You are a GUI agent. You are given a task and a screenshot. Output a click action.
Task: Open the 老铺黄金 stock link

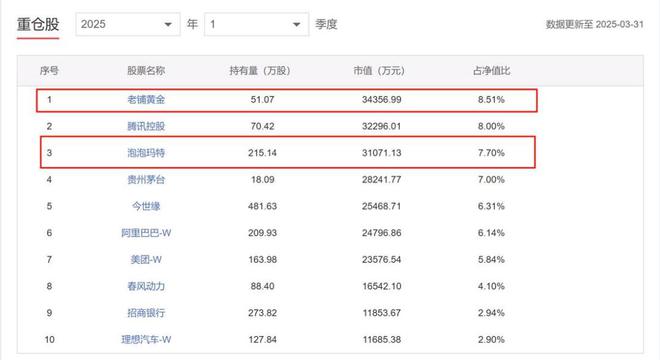(146, 100)
